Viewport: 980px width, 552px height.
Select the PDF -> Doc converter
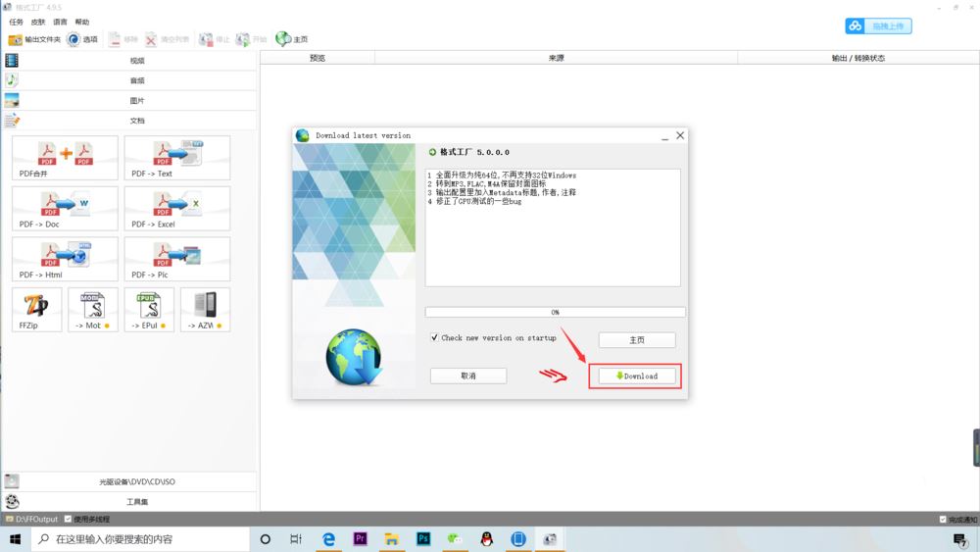pos(65,208)
